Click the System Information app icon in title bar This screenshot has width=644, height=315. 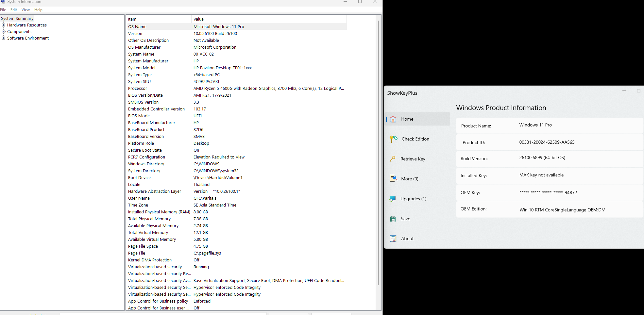coord(3,2)
